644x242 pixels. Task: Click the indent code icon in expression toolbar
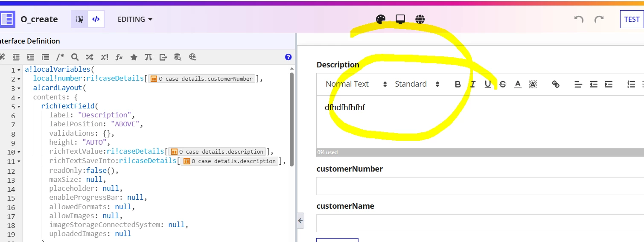tap(30, 57)
